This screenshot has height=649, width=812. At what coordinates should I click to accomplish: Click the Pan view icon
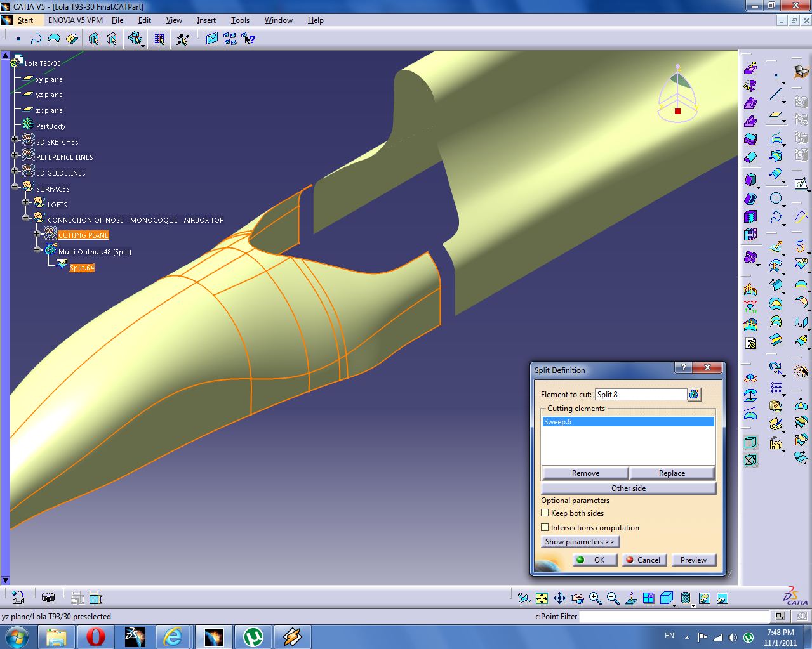pyautogui.click(x=559, y=598)
